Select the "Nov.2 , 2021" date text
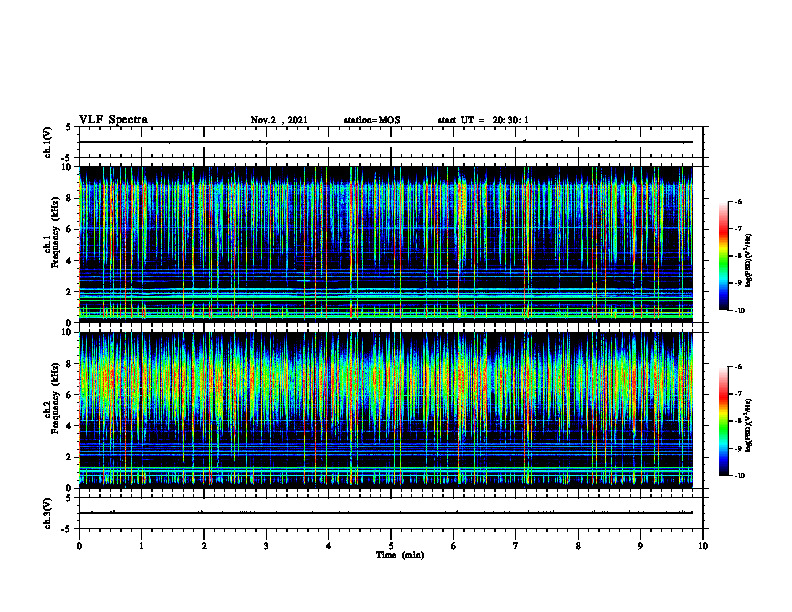The width and height of the screenshot is (792, 612). pyautogui.click(x=279, y=120)
